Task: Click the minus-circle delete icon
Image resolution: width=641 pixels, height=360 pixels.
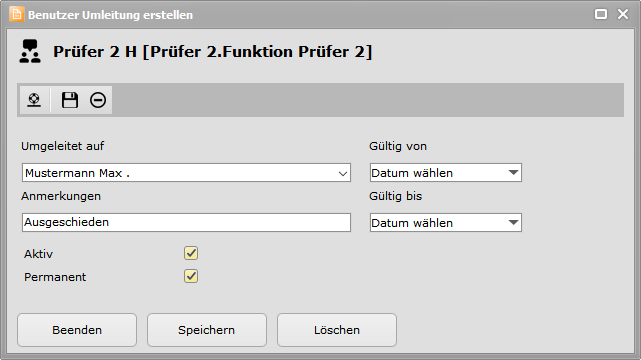Action: click(98, 100)
